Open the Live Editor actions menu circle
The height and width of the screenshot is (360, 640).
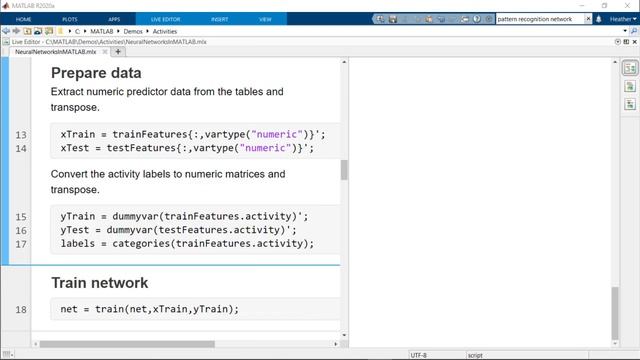point(618,42)
